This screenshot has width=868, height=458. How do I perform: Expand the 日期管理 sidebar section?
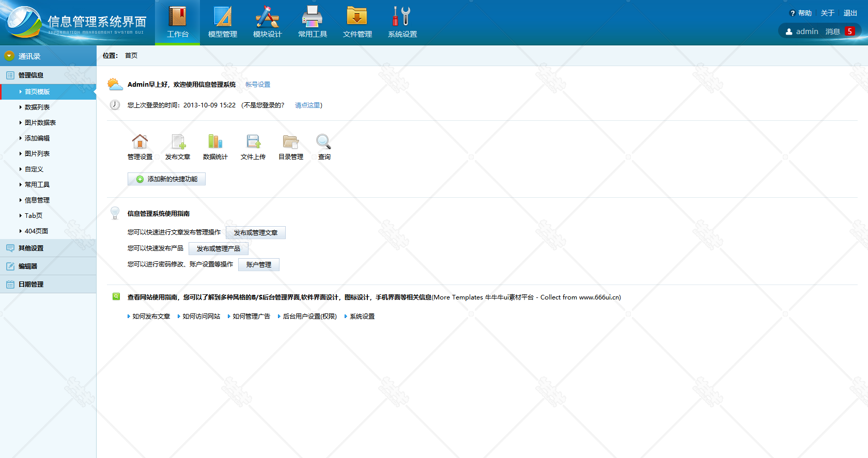point(31,285)
